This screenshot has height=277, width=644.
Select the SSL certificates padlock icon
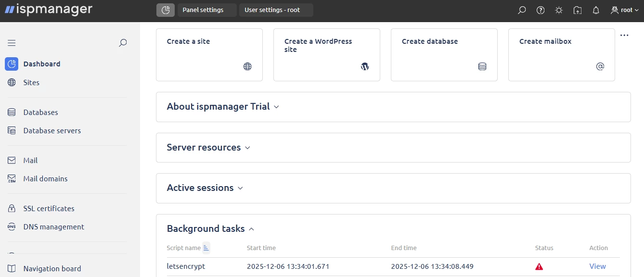11,208
